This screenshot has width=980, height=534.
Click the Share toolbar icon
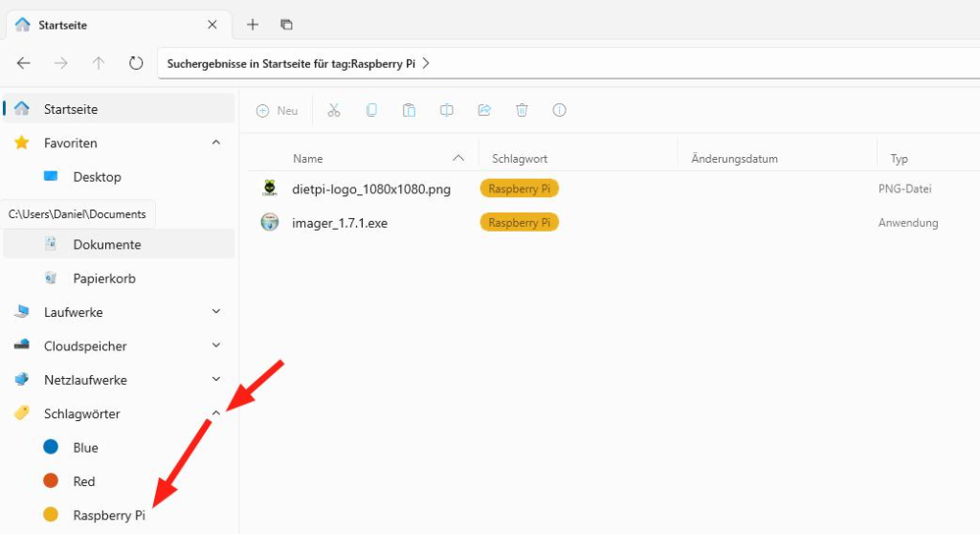click(484, 111)
